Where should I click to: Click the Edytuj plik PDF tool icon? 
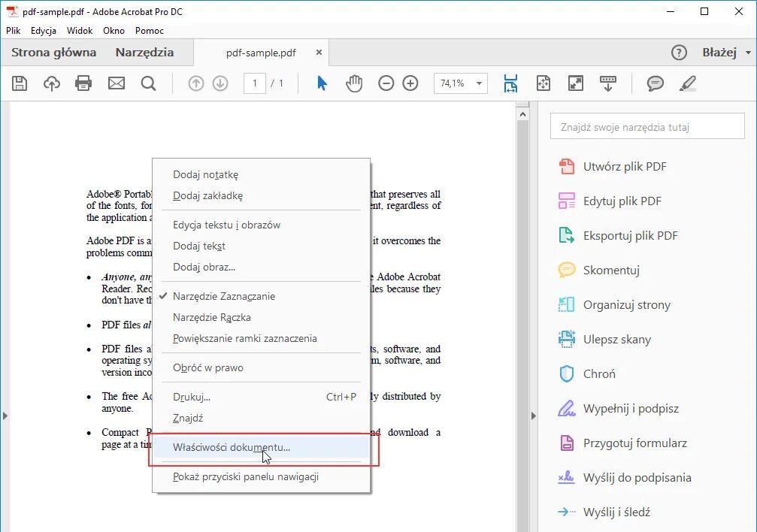(x=567, y=201)
